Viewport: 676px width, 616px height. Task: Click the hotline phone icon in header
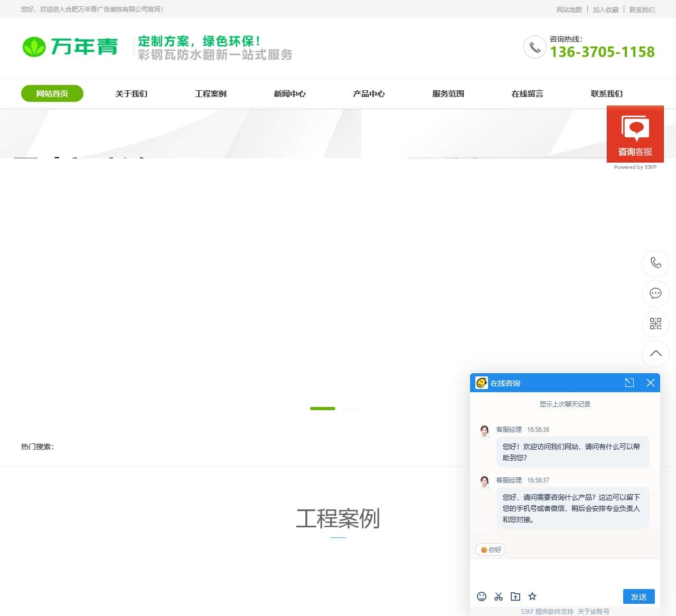(x=534, y=47)
